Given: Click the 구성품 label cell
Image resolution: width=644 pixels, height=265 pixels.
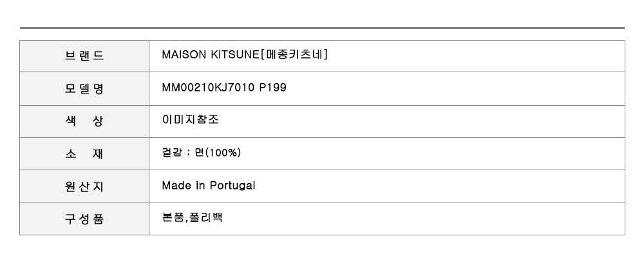Looking at the screenshot, I should pos(84,219).
